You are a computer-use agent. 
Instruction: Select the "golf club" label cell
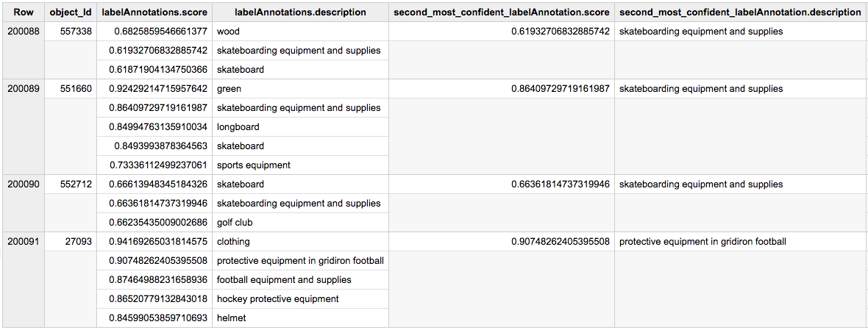pyautogui.click(x=235, y=223)
